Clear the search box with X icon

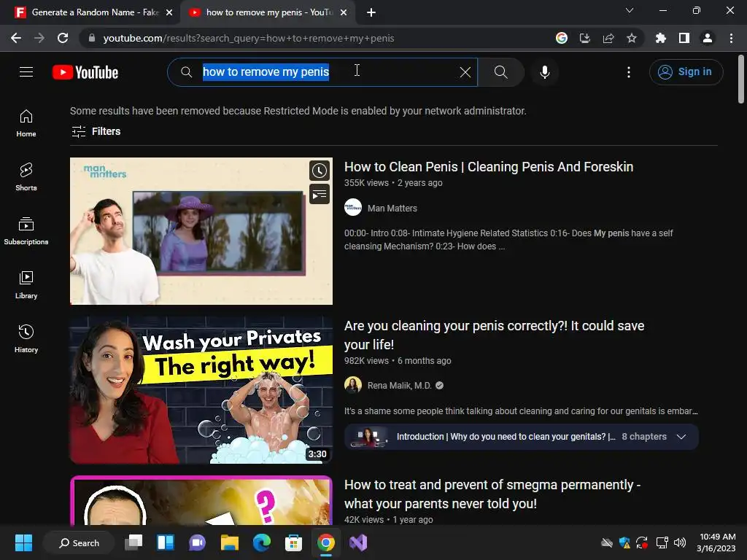click(465, 72)
